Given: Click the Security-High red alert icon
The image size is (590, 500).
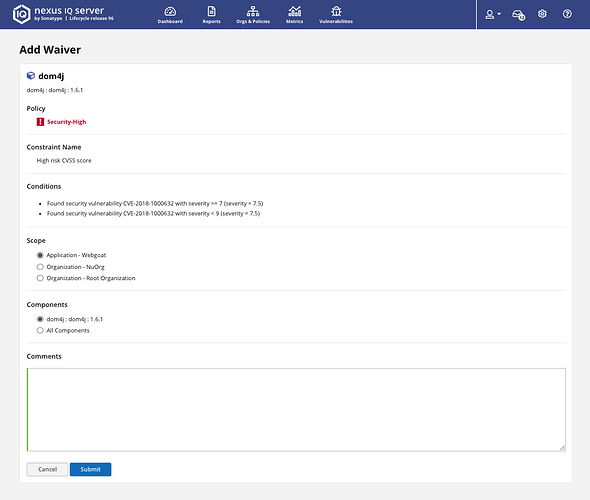Looking at the screenshot, I should pyautogui.click(x=40, y=122).
